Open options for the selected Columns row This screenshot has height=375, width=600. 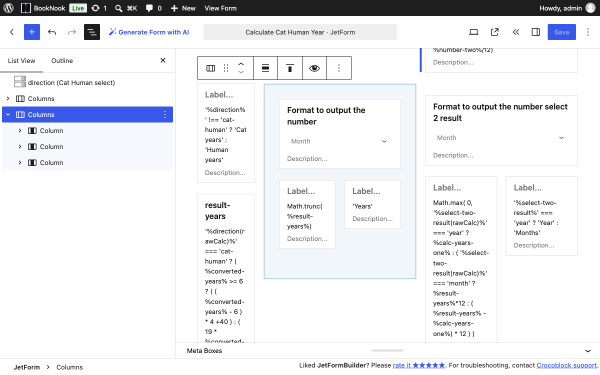[x=165, y=114]
